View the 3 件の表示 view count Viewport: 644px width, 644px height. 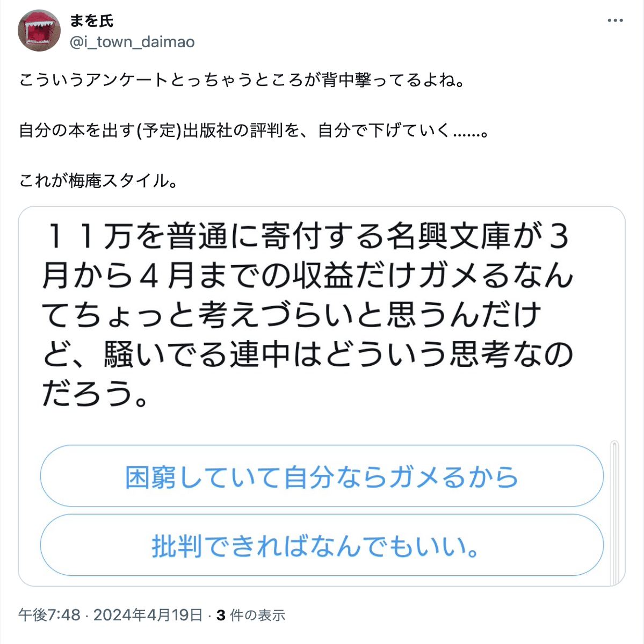(250, 615)
